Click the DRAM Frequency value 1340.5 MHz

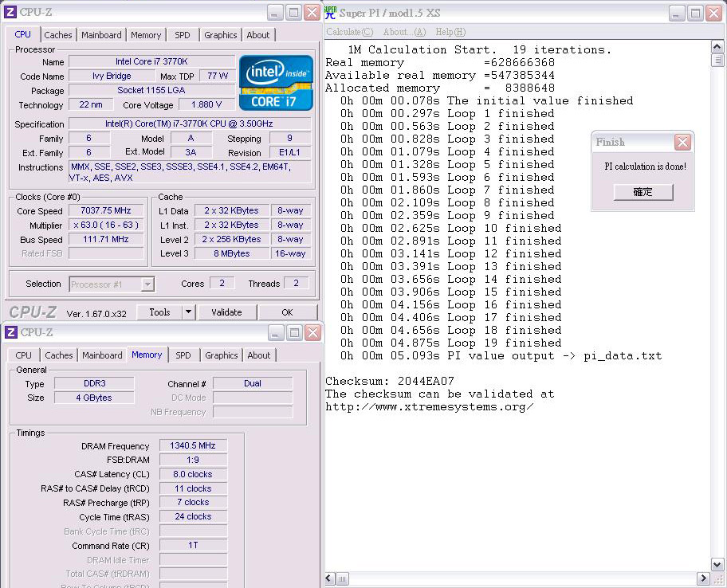[x=193, y=445]
